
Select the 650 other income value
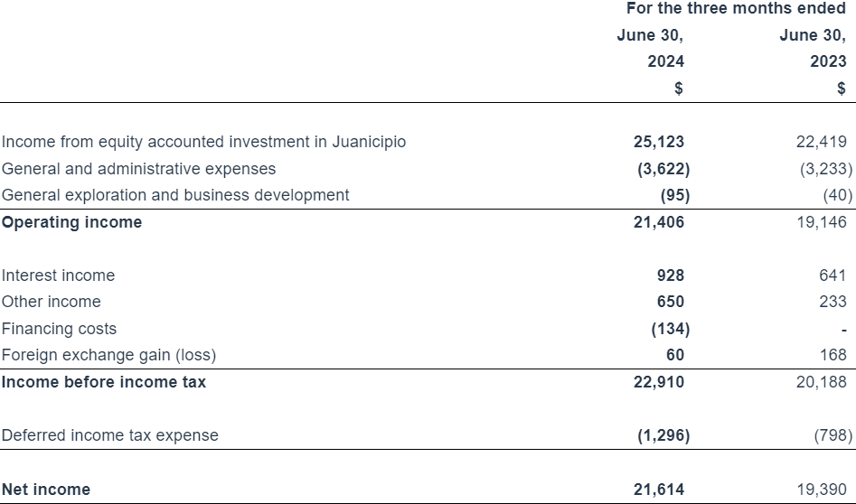point(670,302)
